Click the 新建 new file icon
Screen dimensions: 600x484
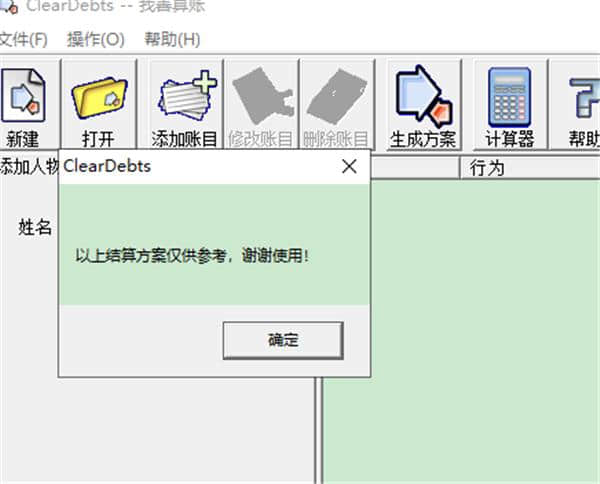click(24, 105)
